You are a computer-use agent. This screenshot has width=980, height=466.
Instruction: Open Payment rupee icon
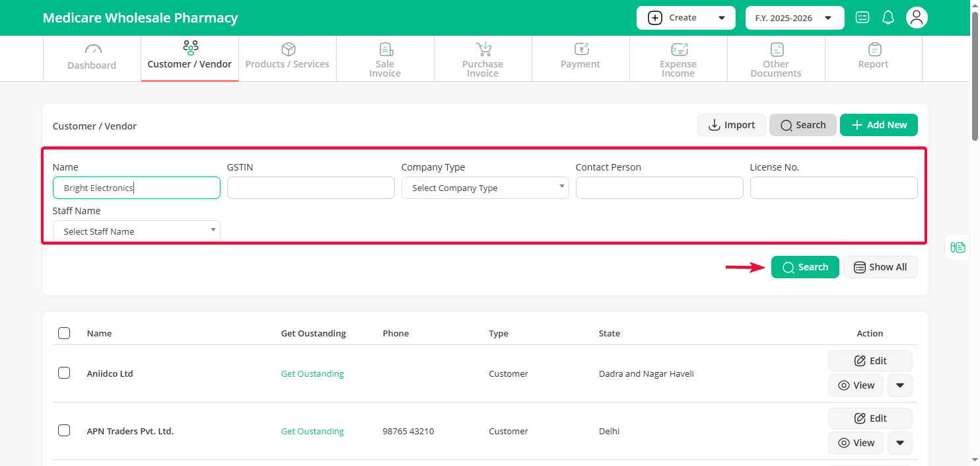[580, 50]
